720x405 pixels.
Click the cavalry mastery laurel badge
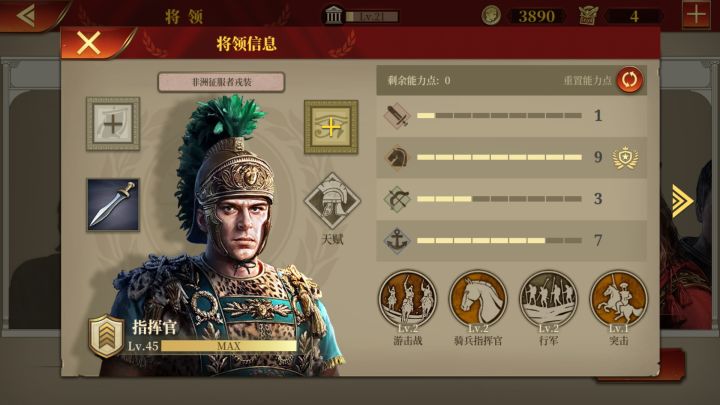pyautogui.click(x=625, y=158)
